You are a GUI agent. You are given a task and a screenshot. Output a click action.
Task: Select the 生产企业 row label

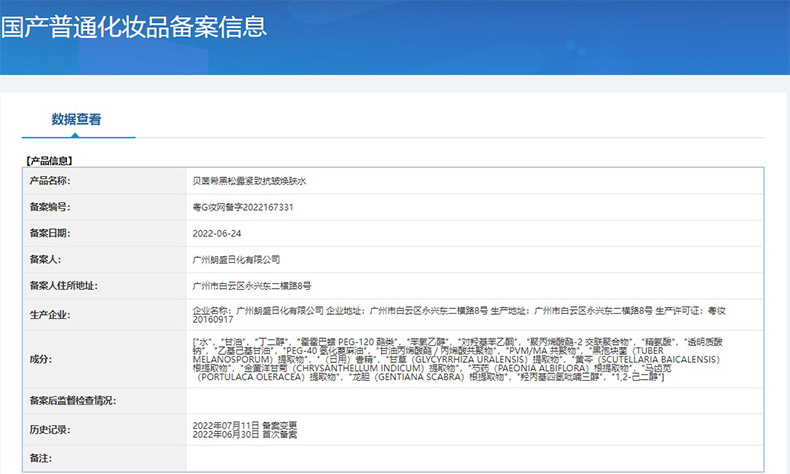tap(51, 315)
